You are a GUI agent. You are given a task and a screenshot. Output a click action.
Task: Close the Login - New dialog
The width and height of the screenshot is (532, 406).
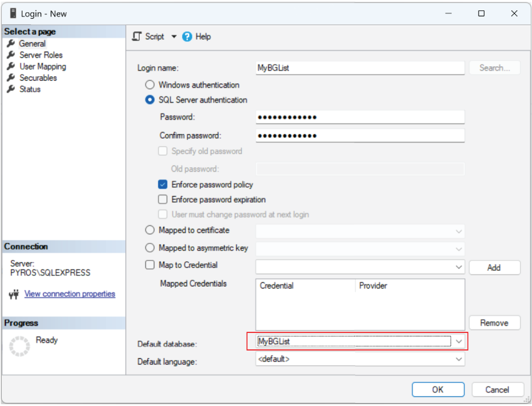pos(514,13)
